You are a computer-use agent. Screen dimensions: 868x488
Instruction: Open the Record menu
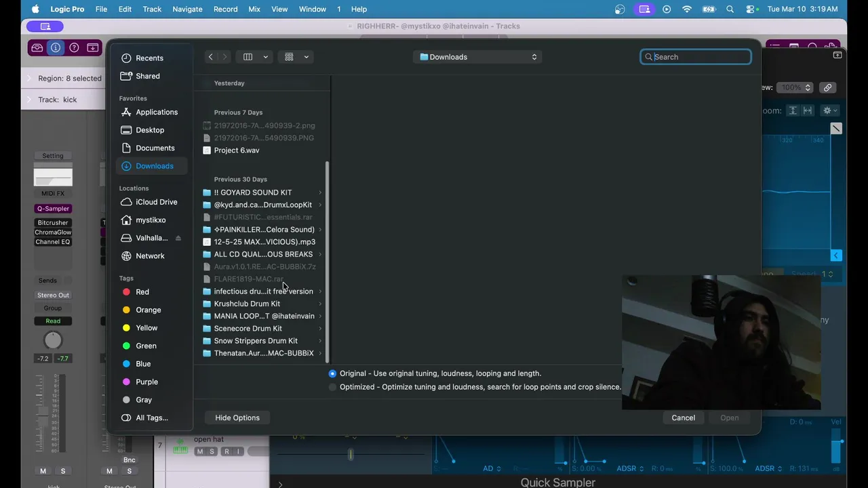click(225, 9)
